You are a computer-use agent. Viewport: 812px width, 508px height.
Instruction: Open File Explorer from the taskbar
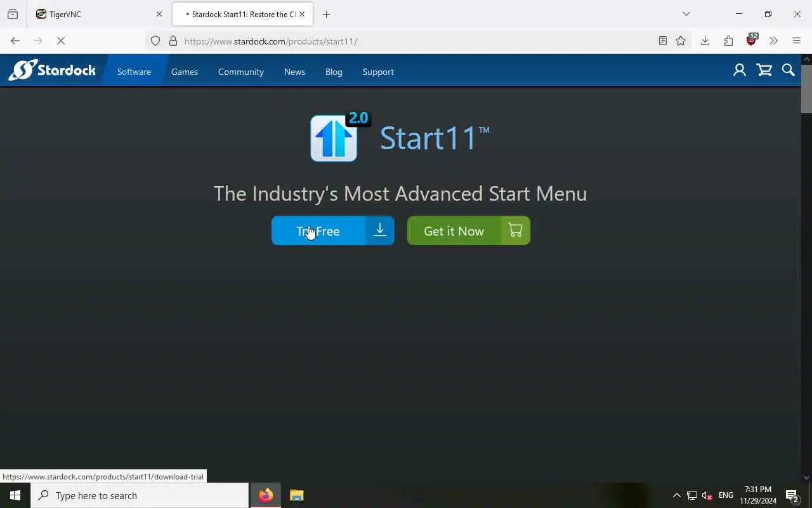tap(296, 495)
